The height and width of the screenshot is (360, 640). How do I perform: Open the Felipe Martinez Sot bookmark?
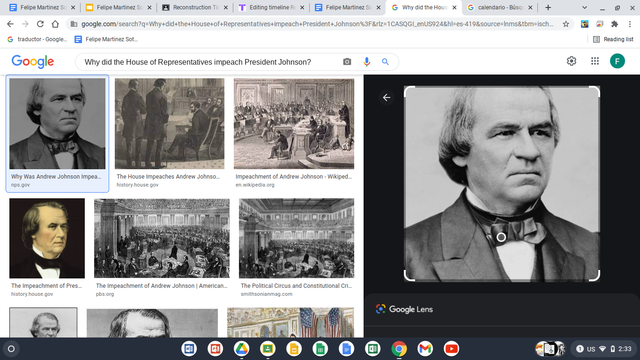click(106, 39)
